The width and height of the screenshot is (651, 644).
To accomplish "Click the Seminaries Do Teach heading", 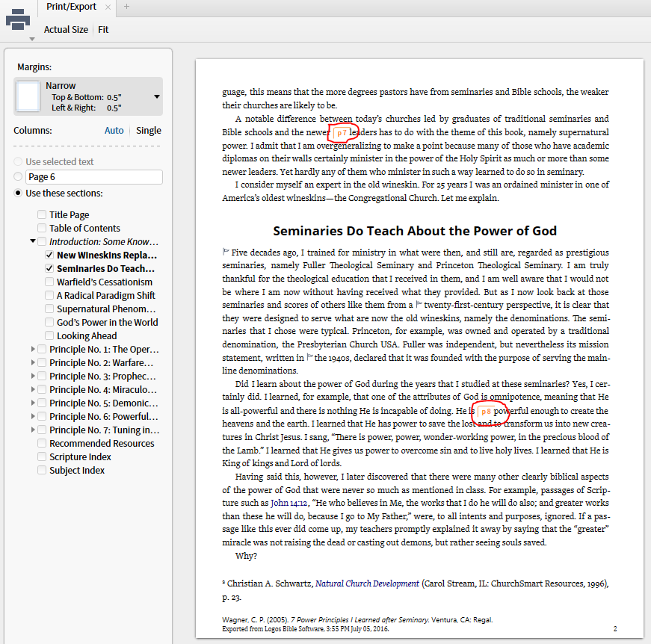I will (415, 231).
